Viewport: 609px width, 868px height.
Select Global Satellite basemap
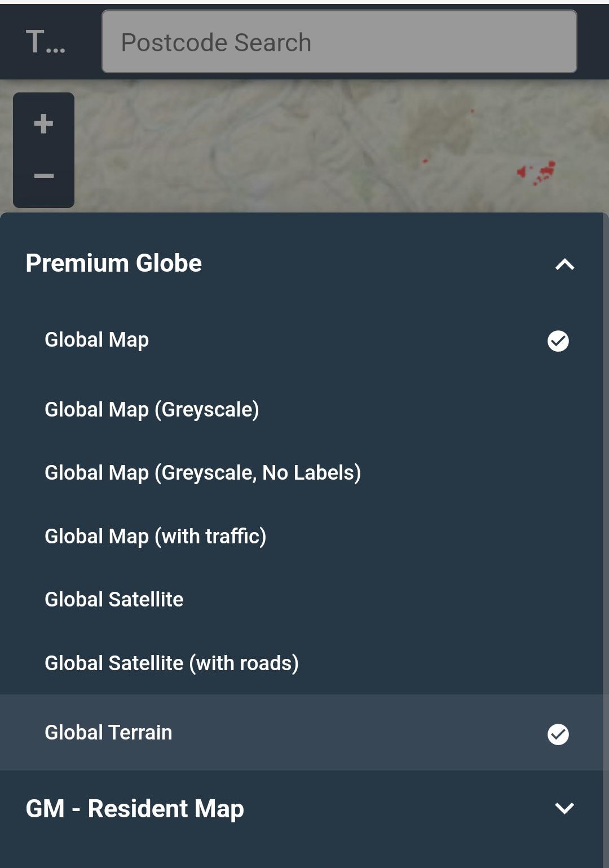(301, 599)
